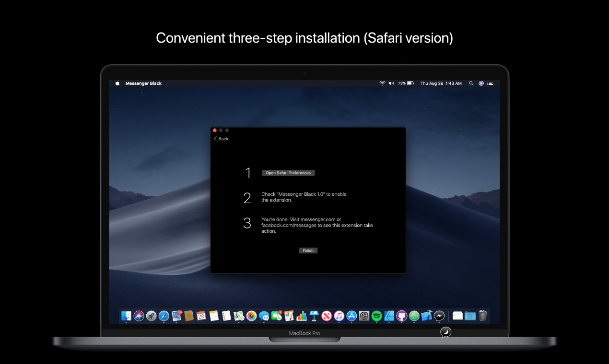
Task: Open Numbers chart icon in dock
Action: pyautogui.click(x=302, y=316)
